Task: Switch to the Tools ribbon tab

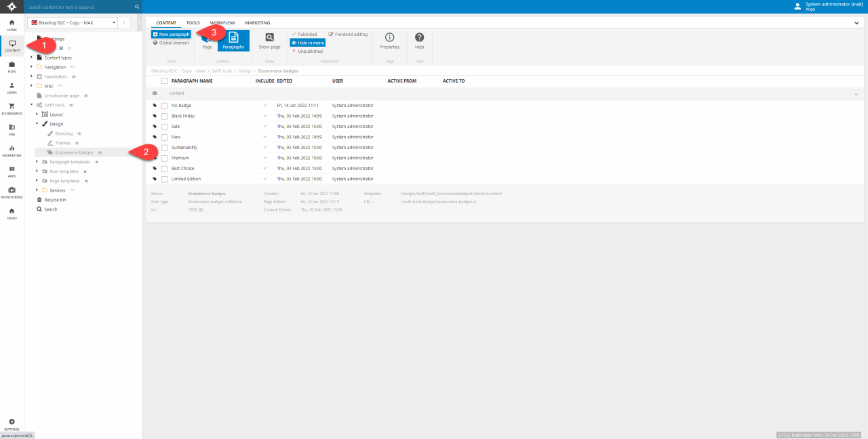Action: pyautogui.click(x=193, y=23)
